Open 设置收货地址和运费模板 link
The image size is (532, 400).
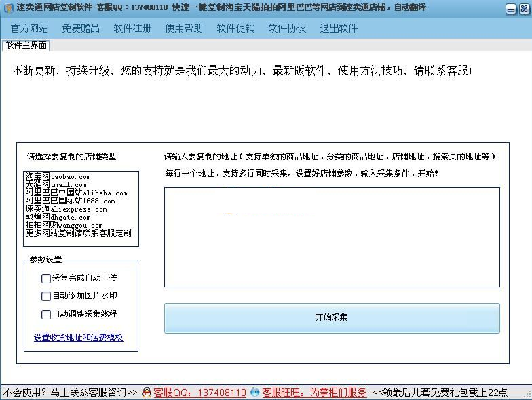click(79, 338)
